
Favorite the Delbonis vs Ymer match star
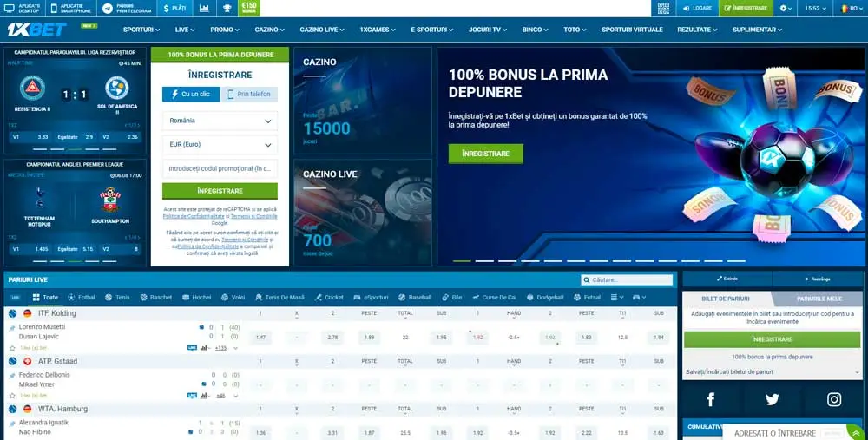12,396
